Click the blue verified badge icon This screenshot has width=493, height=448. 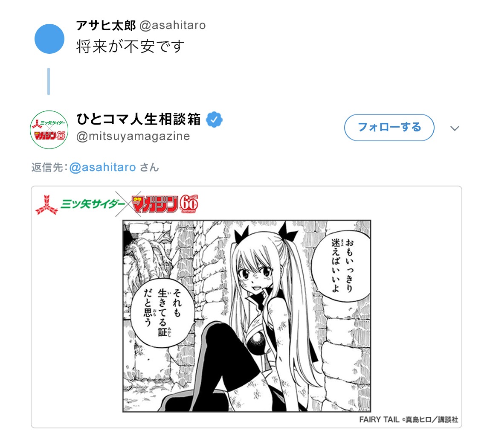[x=214, y=119]
